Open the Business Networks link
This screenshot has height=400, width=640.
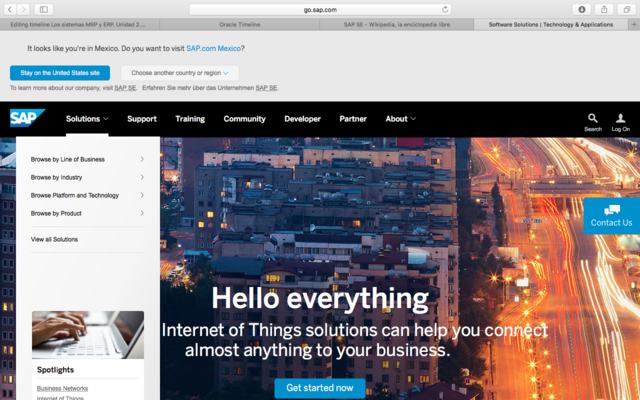[x=62, y=388]
